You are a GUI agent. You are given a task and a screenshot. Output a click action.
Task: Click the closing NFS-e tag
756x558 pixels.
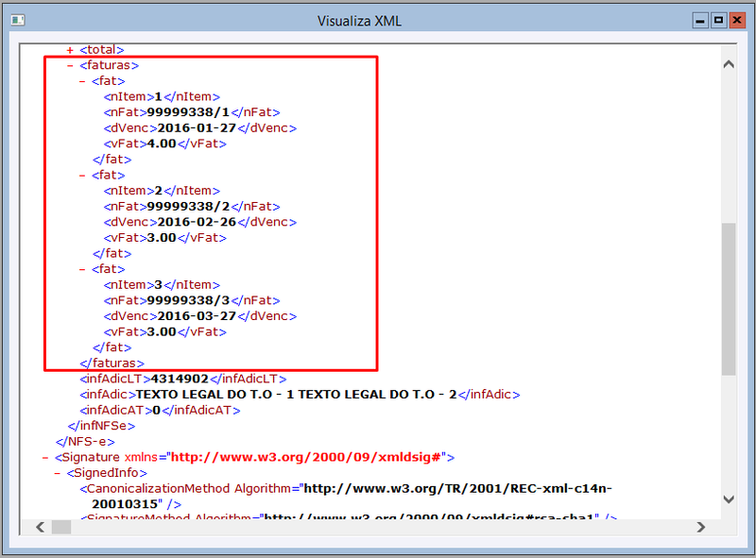[85, 442]
